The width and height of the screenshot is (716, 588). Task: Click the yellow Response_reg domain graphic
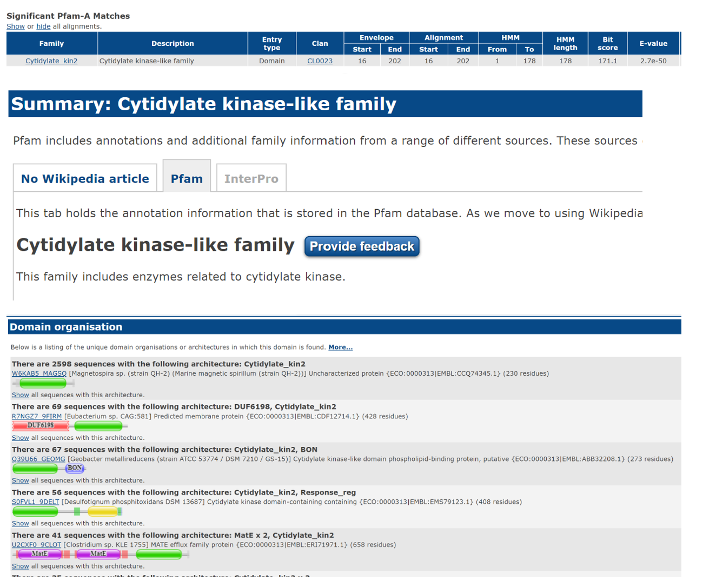point(103,511)
